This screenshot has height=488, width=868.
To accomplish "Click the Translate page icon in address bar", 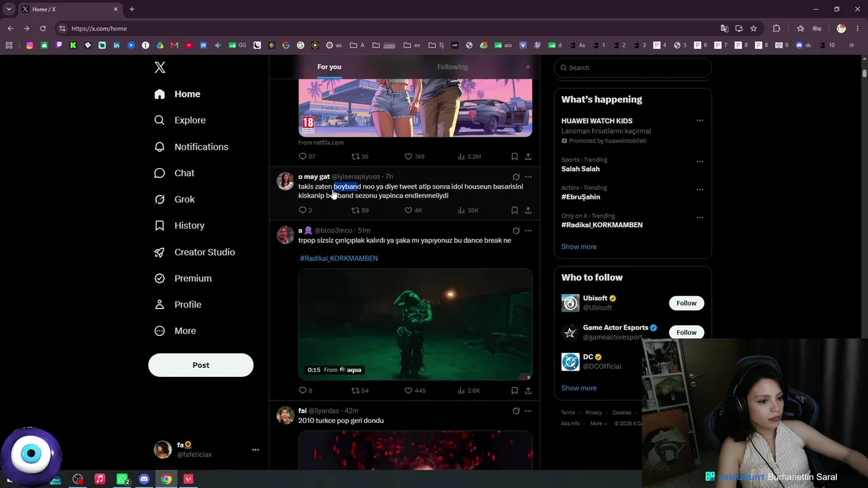I will coord(725,28).
